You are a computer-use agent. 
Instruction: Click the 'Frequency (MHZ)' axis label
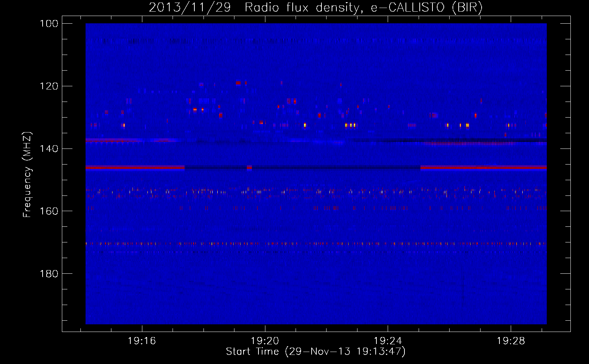point(27,175)
